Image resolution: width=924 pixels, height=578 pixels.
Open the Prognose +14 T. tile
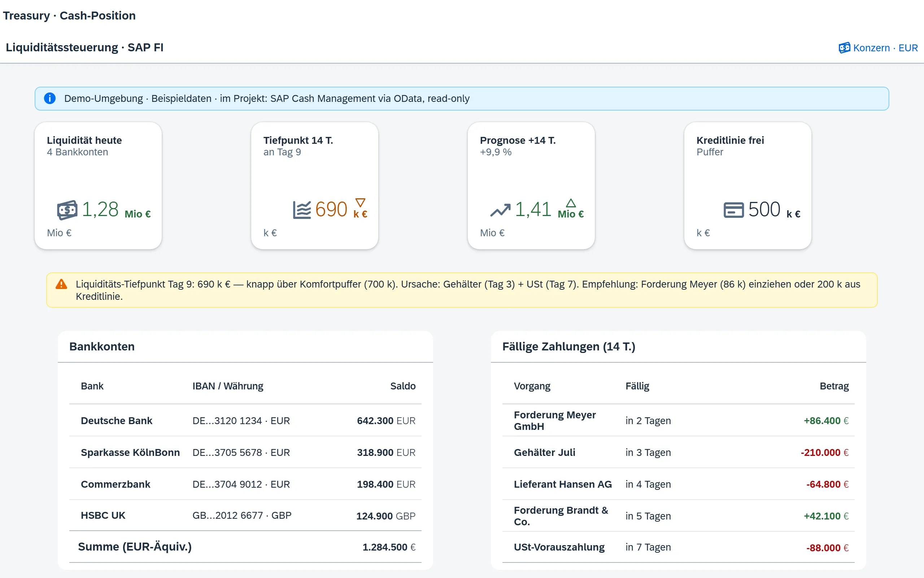click(531, 186)
